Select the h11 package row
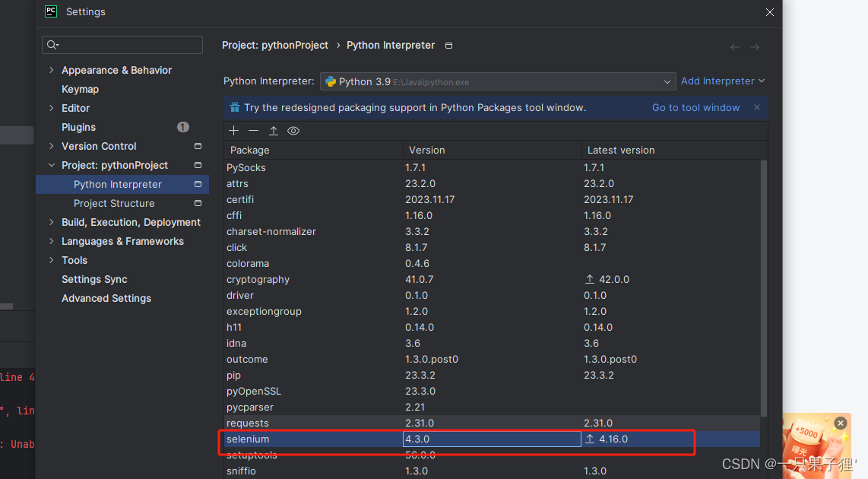 point(492,327)
